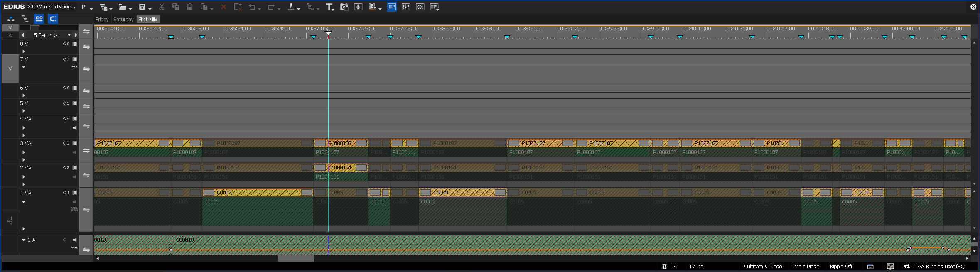
Task: Collapse track 1 VA with its triangle
Action: pos(24,202)
